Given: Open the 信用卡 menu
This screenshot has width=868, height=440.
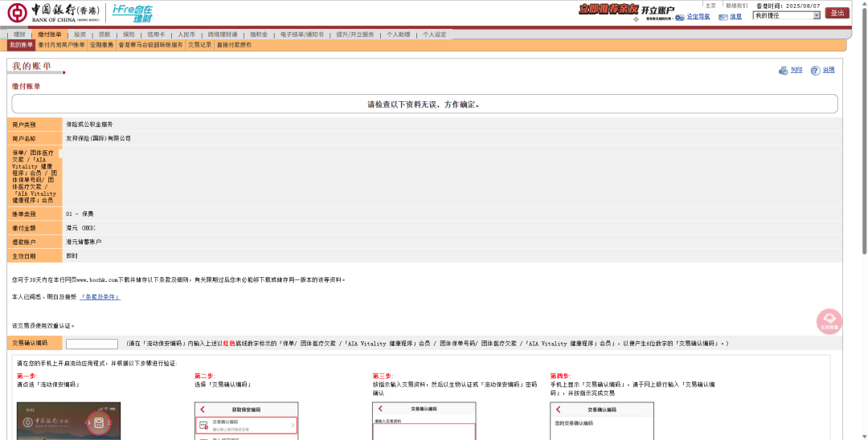Looking at the screenshot, I should 156,35.
